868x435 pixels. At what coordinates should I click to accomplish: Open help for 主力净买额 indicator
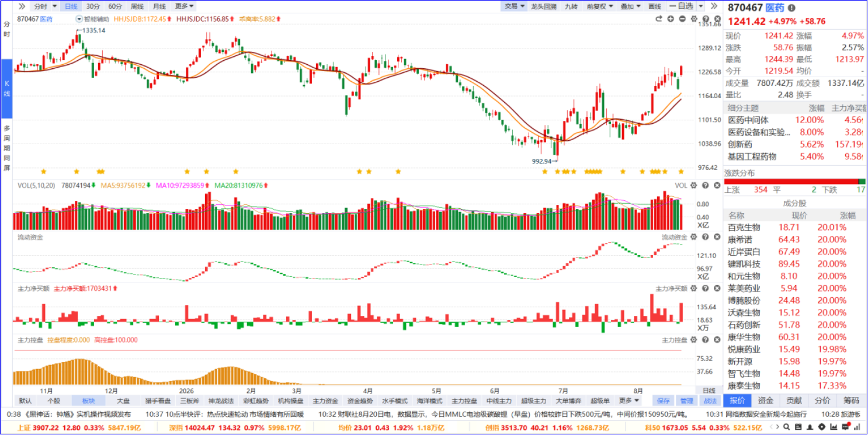point(705,288)
